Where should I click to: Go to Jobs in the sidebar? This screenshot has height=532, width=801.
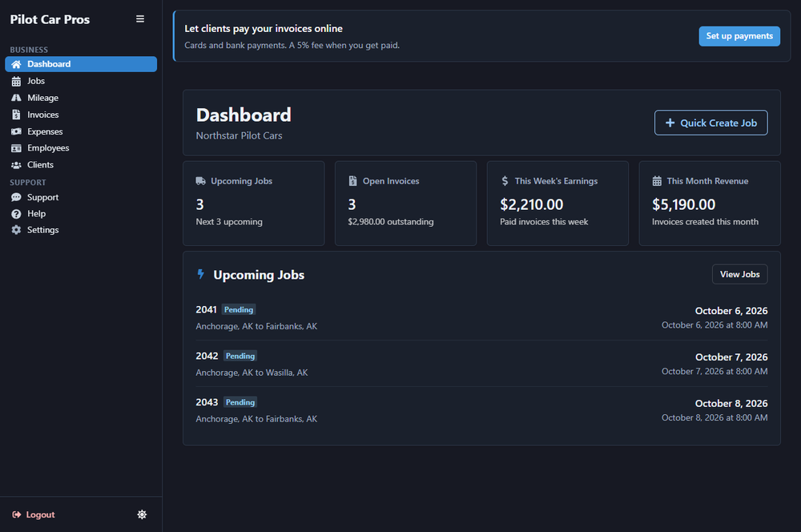(x=81, y=81)
